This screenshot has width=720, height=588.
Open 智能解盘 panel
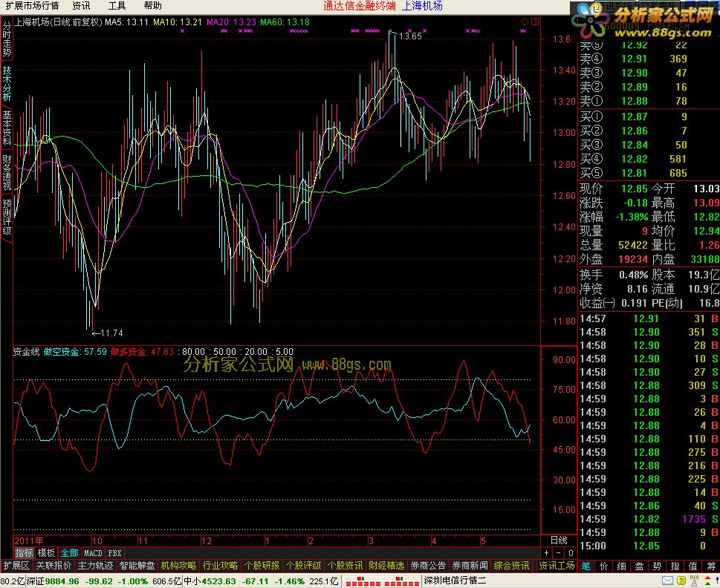(137, 566)
